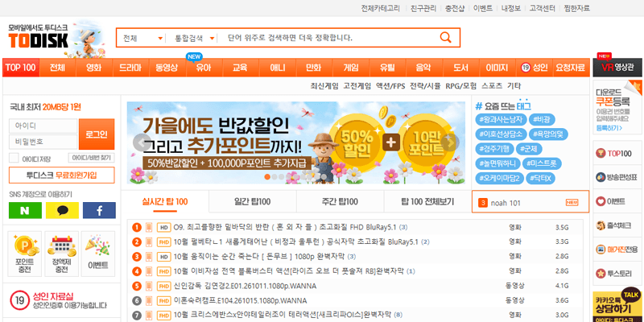
Task: Open the 게임 category menu
Action: click(351, 68)
